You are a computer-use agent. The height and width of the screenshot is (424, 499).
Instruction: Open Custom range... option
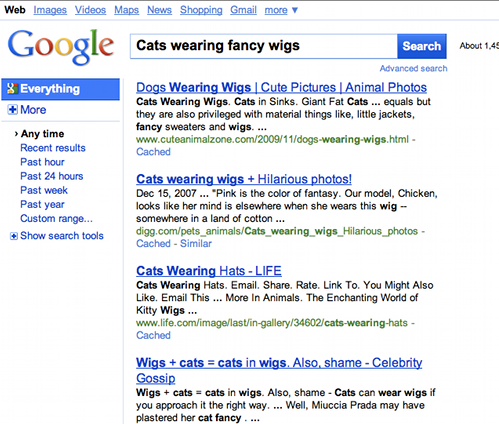(56, 219)
